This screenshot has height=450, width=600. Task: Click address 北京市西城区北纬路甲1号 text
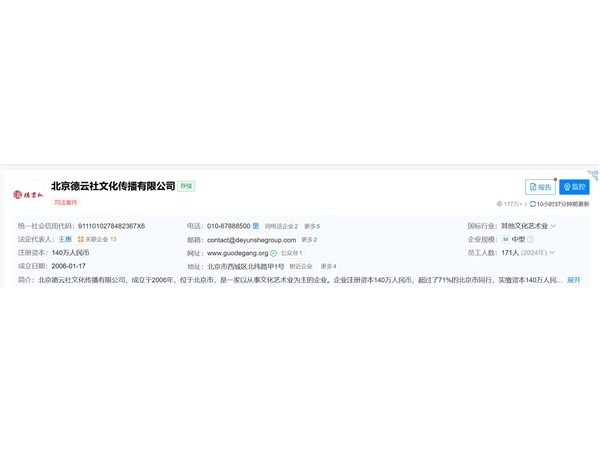[x=246, y=266]
